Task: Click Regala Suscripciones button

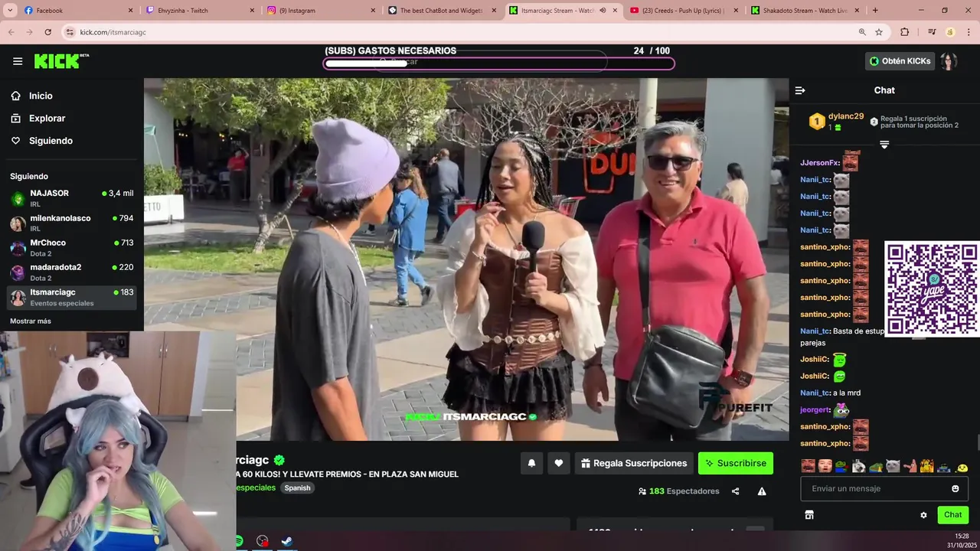Action: point(634,463)
